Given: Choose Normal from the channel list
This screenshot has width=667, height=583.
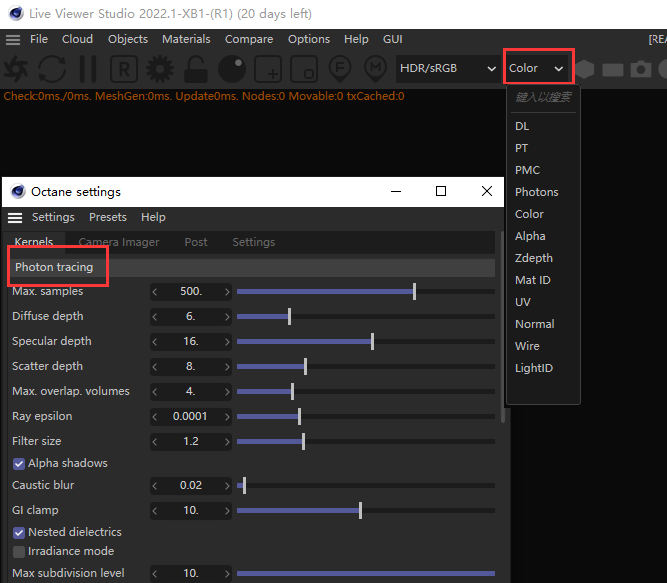Looking at the screenshot, I should (535, 324).
